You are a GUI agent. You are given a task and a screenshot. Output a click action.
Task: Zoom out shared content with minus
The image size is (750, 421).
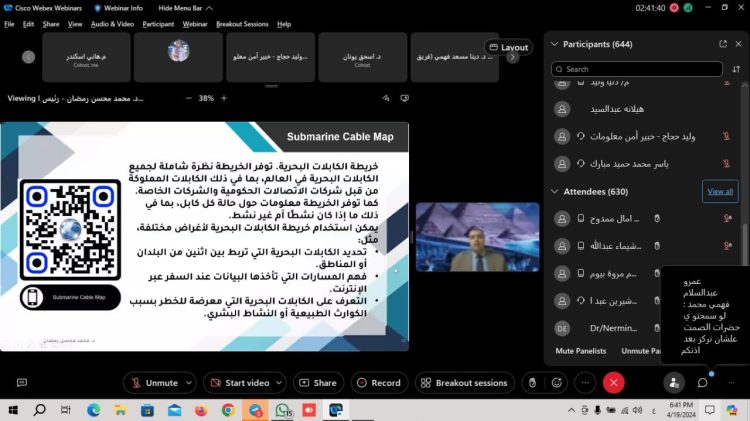[x=188, y=98]
